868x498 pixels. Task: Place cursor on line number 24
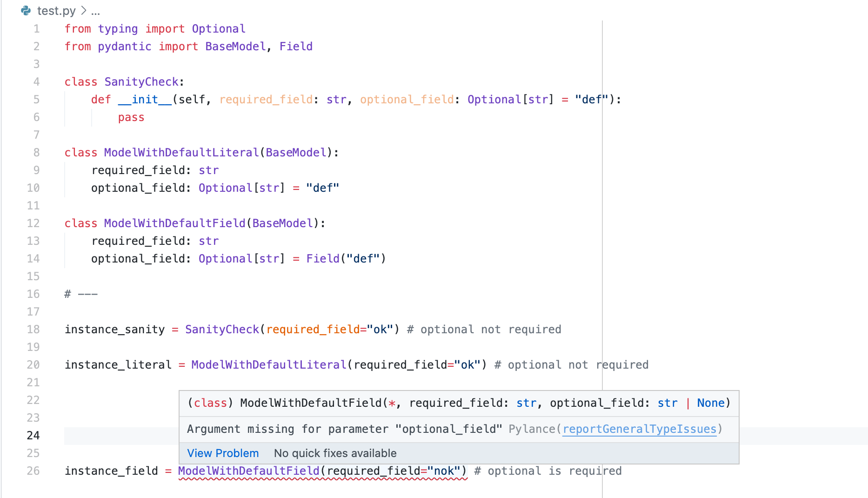click(33, 435)
